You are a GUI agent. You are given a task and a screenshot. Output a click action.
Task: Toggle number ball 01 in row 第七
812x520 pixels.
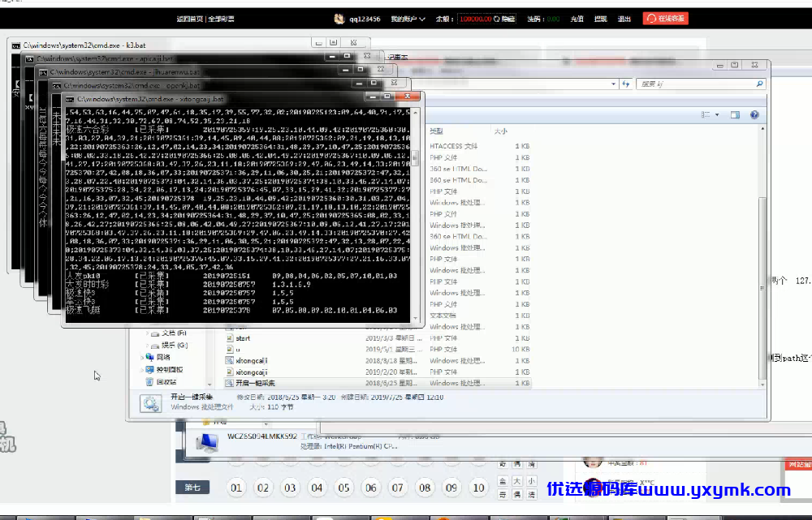[x=236, y=488]
